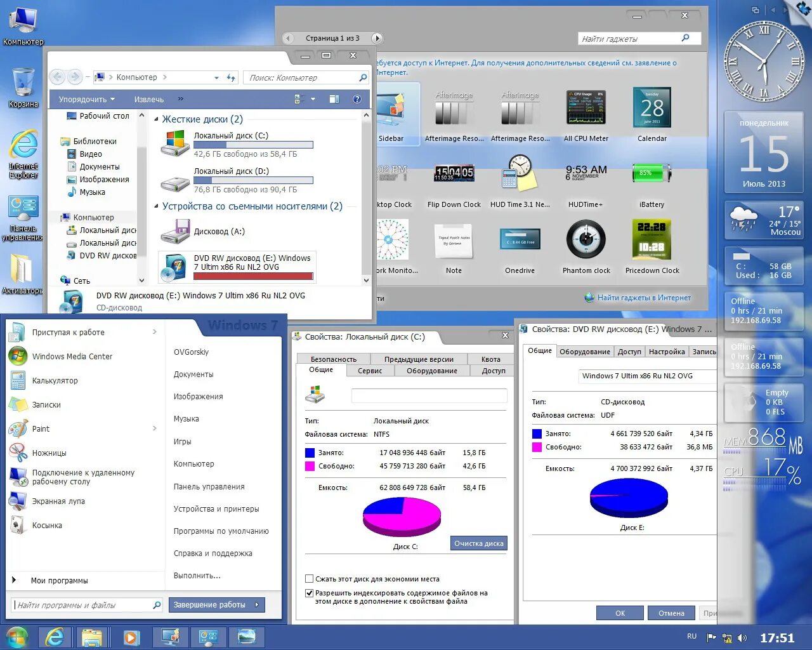The width and height of the screenshot is (812, 650).
Task: Uncheck разрешить индексировать содержимое файлов
Action: [x=310, y=593]
